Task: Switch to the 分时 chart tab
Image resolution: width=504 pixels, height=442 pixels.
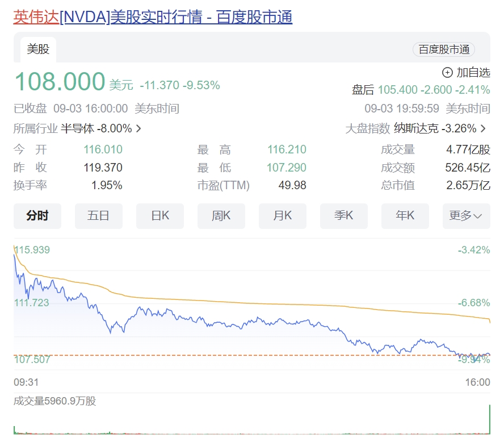Action: click(x=37, y=216)
